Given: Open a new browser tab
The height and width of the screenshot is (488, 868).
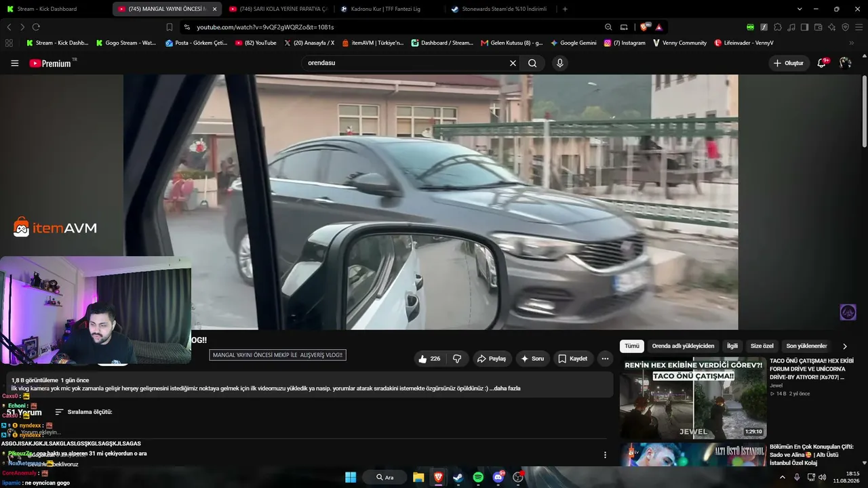Looking at the screenshot, I should [565, 9].
